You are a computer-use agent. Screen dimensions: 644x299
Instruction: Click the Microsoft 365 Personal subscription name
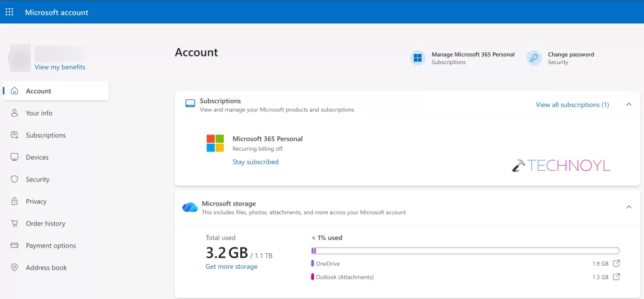(267, 139)
